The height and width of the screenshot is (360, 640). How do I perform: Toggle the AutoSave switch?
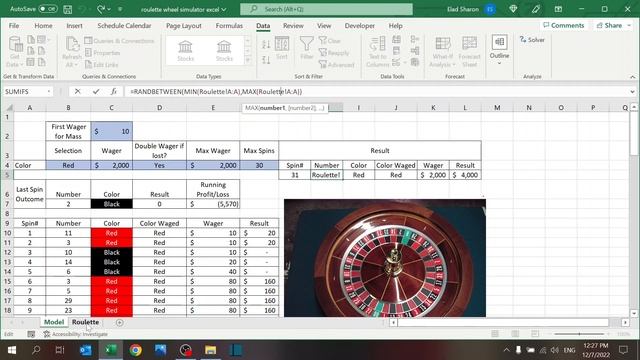click(48, 9)
